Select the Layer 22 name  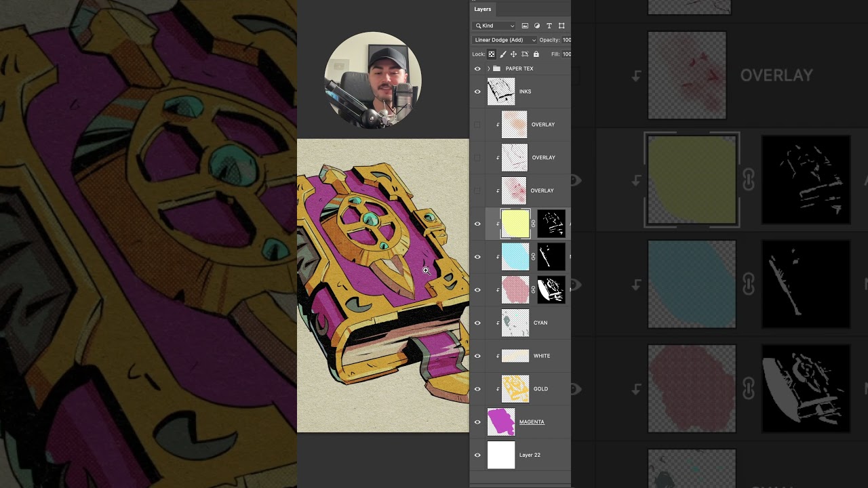(x=530, y=455)
